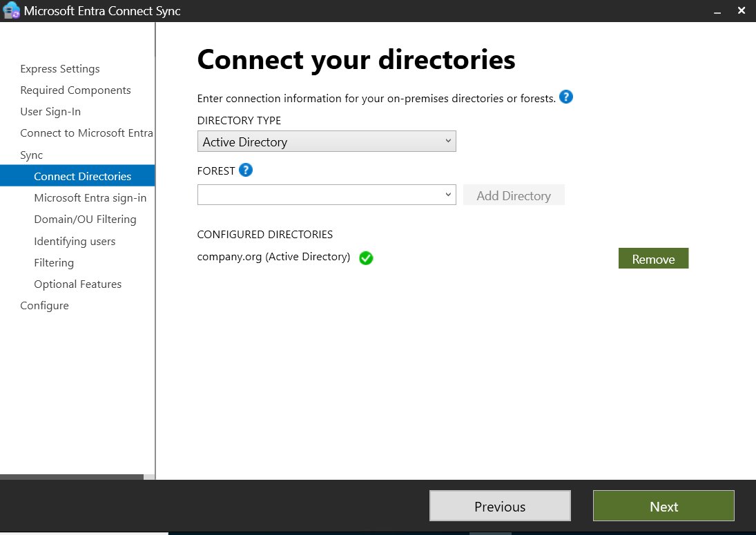Click the green checkmark beside company.org
756x535 pixels.
tap(366, 258)
